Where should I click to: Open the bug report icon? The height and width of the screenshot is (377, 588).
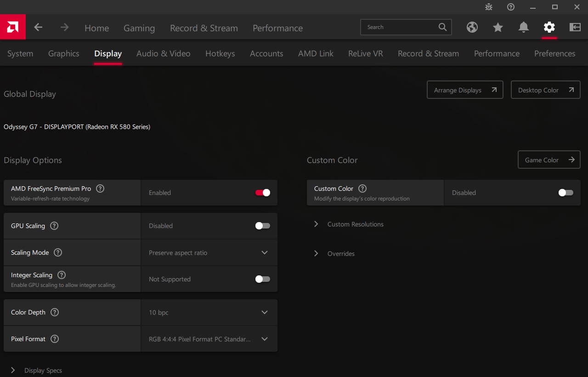489,7
